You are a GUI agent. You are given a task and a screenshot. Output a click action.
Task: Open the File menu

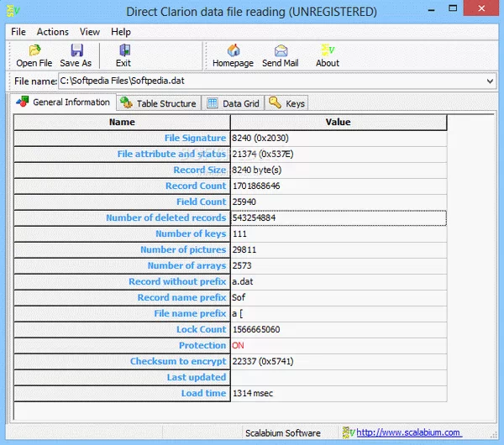(18, 32)
